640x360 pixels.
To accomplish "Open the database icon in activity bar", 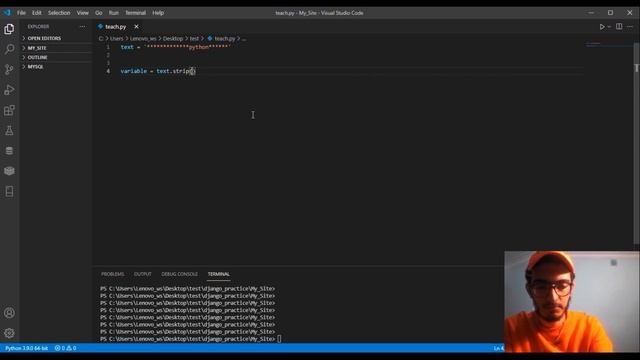I will [x=9, y=151].
